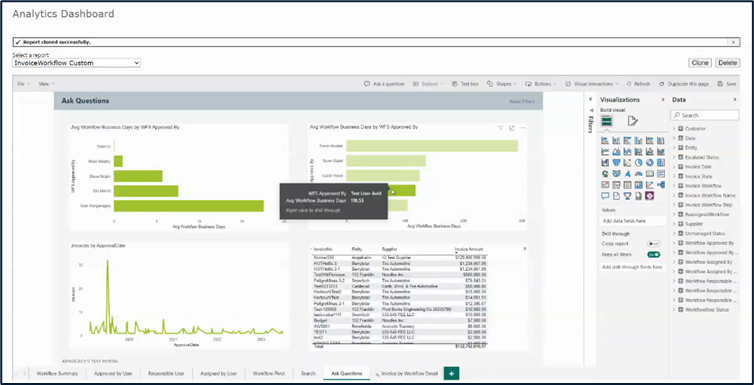Open focus mode on the right bar chart

pos(512,128)
